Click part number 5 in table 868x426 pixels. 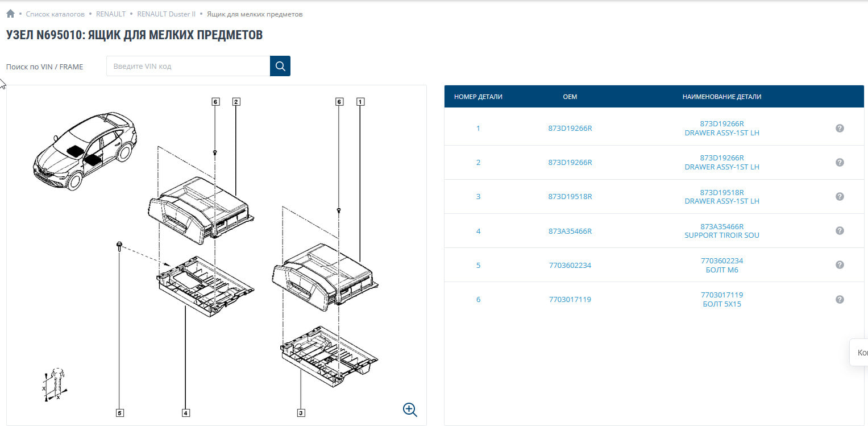(x=478, y=265)
